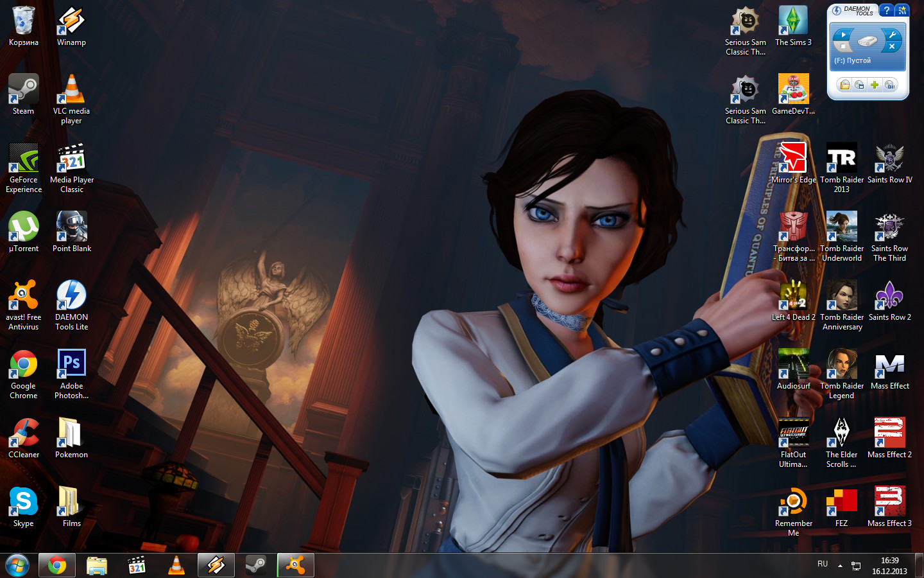This screenshot has width=924, height=578.
Task: Show hidden tray icons arrow
Action: (840, 566)
